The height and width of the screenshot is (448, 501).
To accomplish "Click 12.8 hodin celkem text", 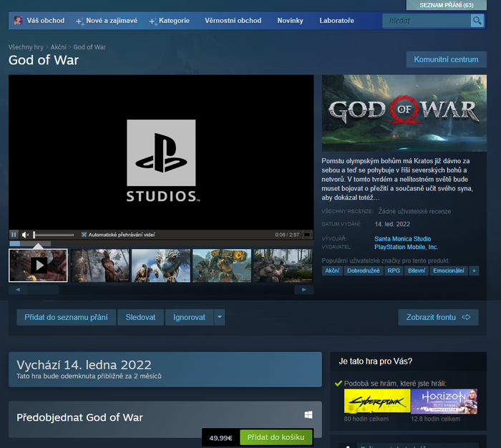I will tap(435, 419).
